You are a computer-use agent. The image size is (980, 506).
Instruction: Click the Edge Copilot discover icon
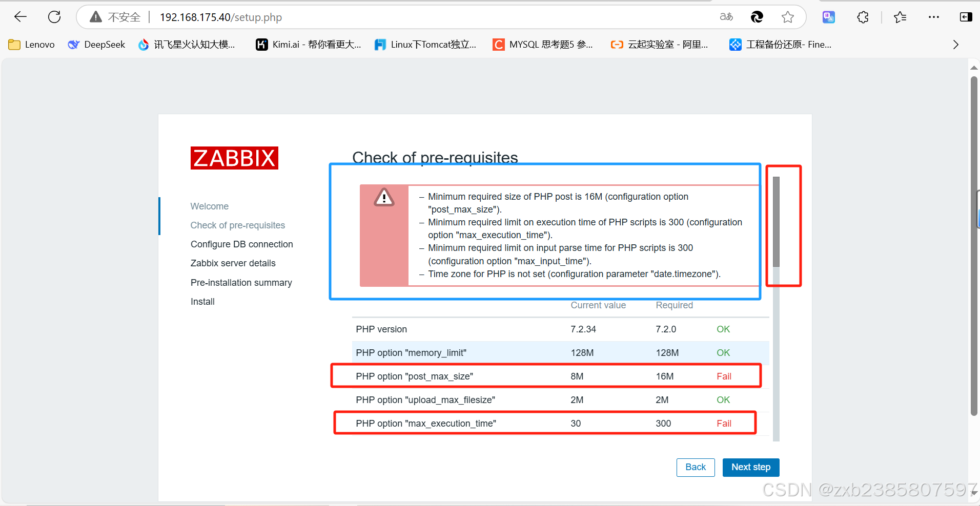tap(757, 17)
